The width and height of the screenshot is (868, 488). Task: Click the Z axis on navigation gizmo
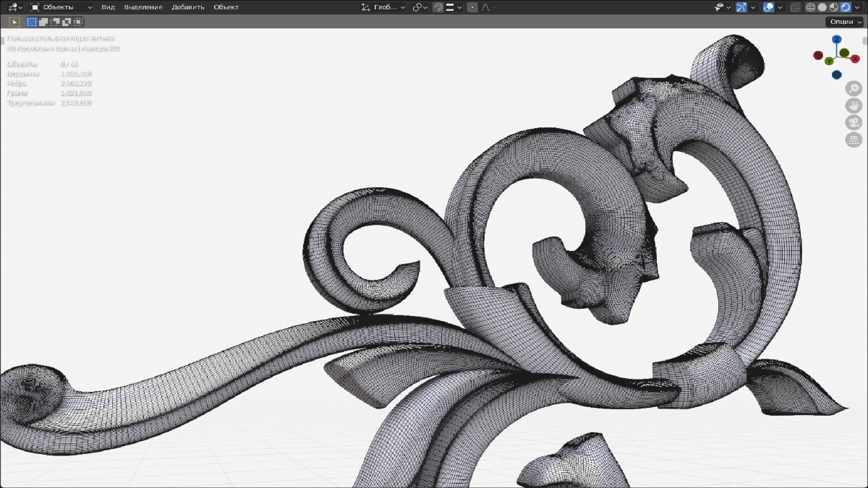[836, 40]
